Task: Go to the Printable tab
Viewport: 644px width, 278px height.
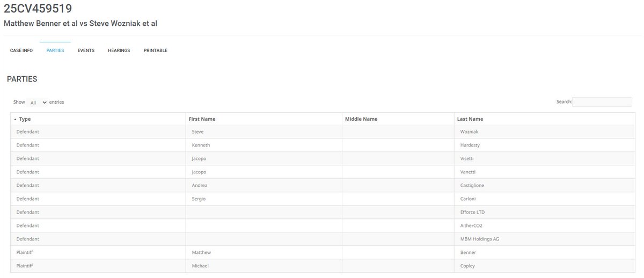Action: point(156,50)
